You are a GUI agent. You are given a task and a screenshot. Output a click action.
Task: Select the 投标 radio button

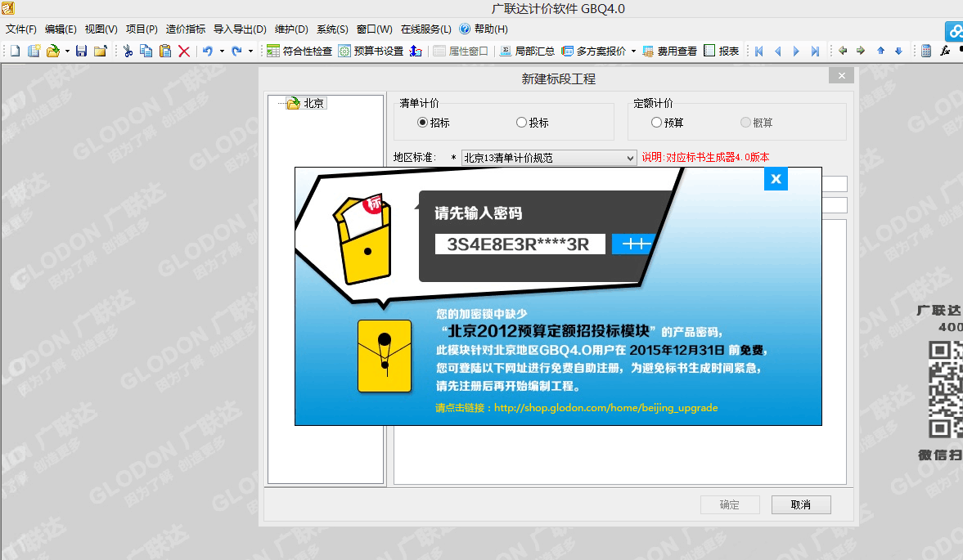point(521,123)
